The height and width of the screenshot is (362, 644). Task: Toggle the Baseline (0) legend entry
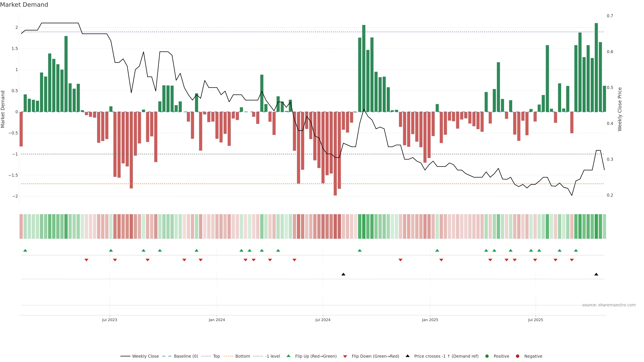(186, 356)
